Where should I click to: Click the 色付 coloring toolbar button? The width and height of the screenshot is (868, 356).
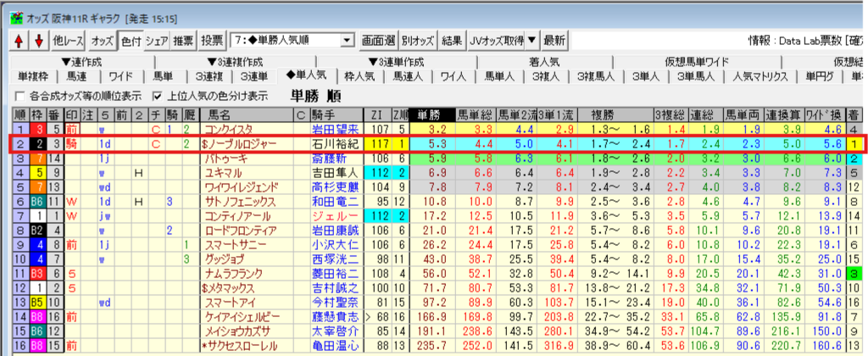click(x=130, y=41)
